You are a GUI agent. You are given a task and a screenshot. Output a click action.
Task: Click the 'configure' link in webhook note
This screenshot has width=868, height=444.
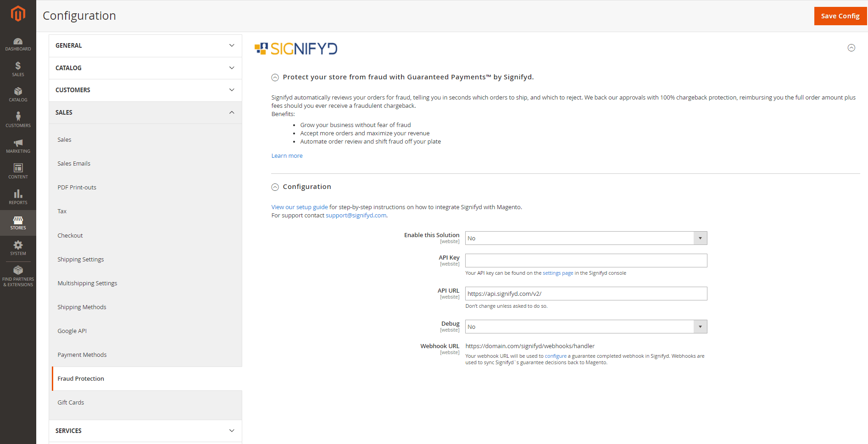point(556,356)
